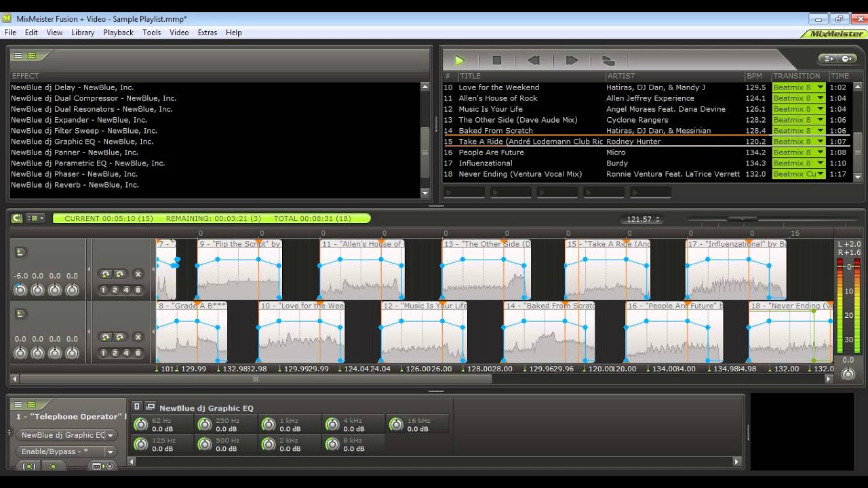Skip to the next track with the forward button
Image resolution: width=868 pixels, height=488 pixels.
tap(572, 60)
